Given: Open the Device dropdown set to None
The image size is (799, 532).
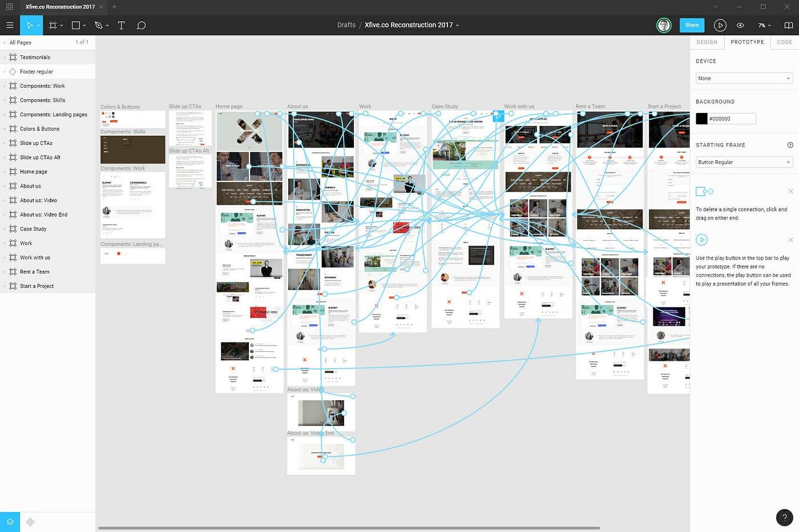Looking at the screenshot, I should tap(744, 78).
